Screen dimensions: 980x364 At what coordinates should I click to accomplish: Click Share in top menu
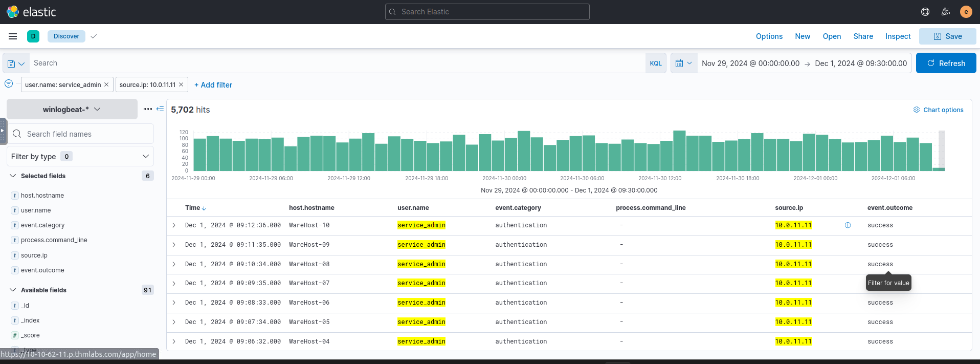pos(863,36)
